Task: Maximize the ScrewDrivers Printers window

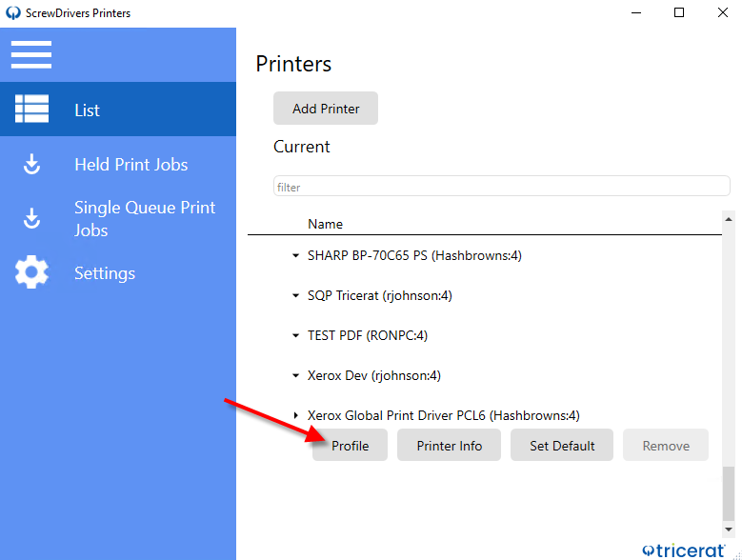Action: tap(679, 12)
